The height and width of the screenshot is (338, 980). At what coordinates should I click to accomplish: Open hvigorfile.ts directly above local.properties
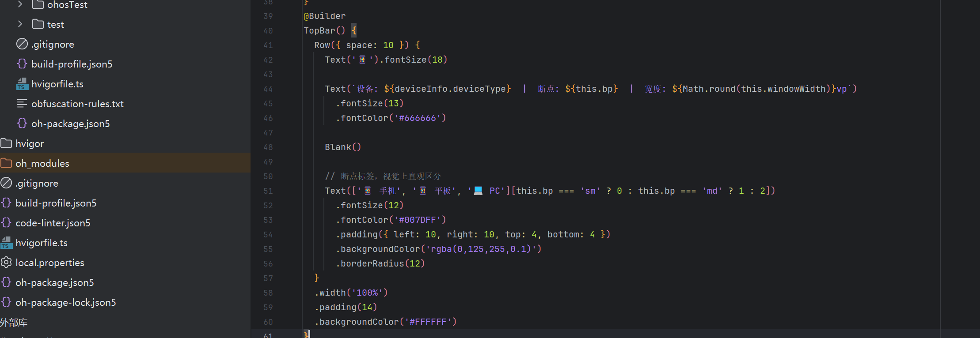[42, 243]
